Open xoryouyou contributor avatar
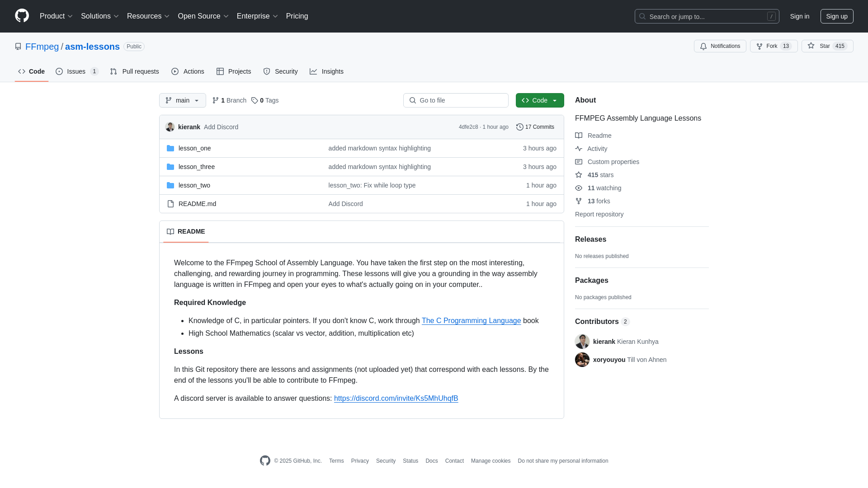 click(x=582, y=360)
